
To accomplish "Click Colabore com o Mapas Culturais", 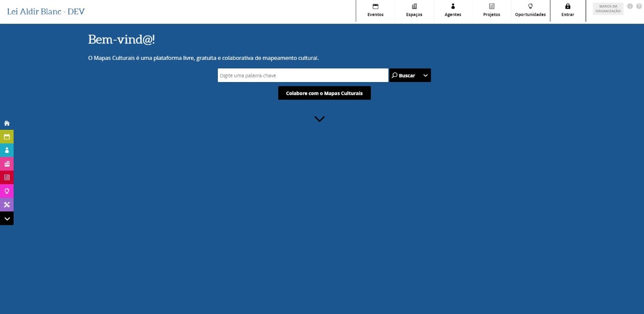I will coord(325,93).
